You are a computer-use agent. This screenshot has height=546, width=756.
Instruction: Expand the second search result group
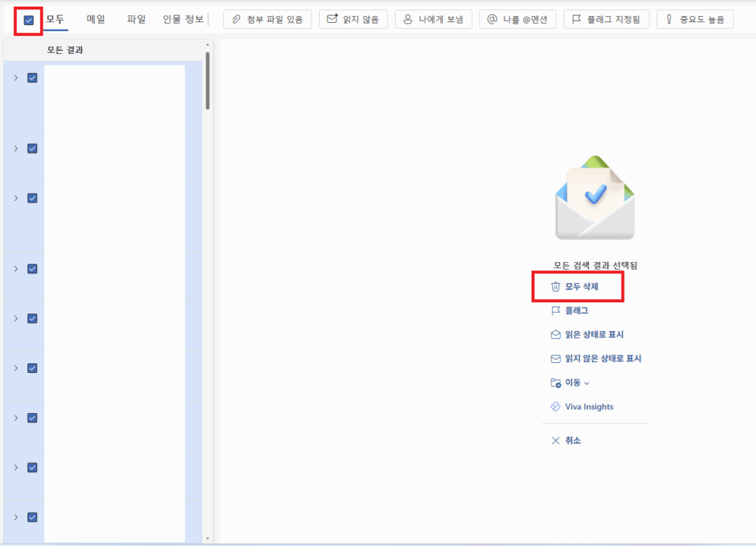point(15,148)
